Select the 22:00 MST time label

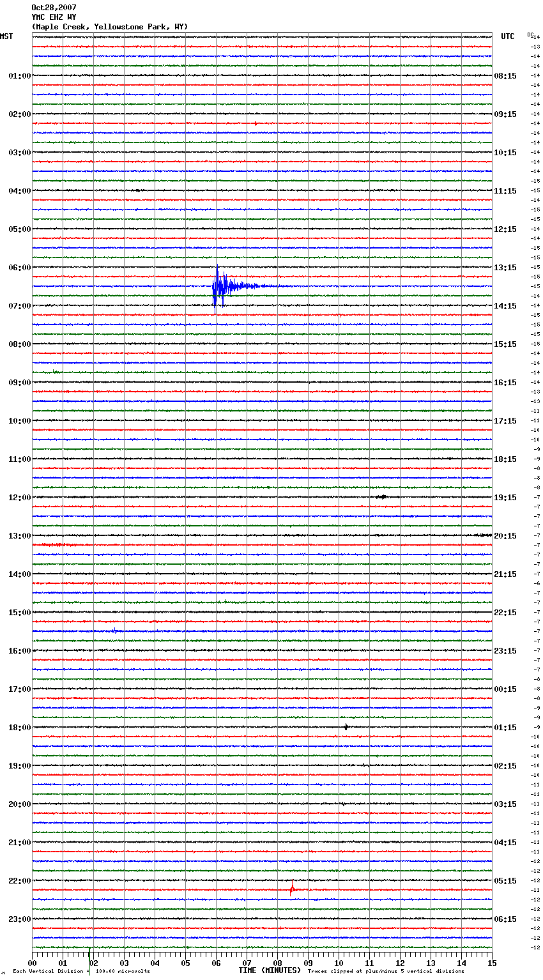20,881
